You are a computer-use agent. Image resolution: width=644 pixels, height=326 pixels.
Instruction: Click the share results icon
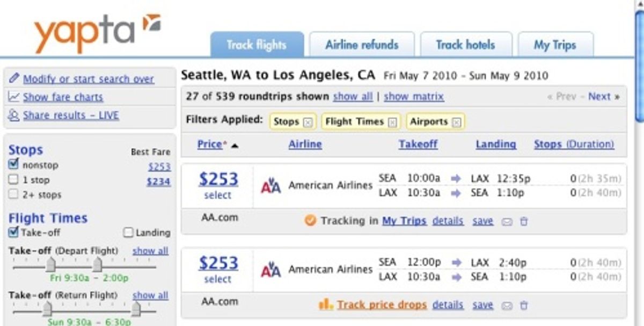pyautogui.click(x=14, y=114)
